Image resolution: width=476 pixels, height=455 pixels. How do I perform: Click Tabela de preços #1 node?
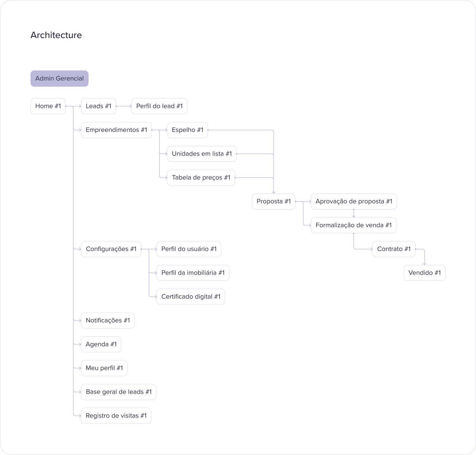coord(201,177)
